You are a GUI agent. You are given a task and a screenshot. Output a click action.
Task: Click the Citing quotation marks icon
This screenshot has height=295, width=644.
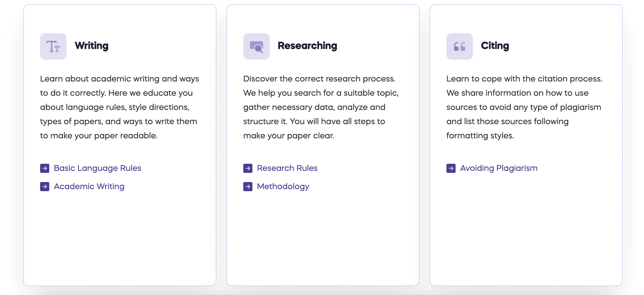(x=460, y=46)
